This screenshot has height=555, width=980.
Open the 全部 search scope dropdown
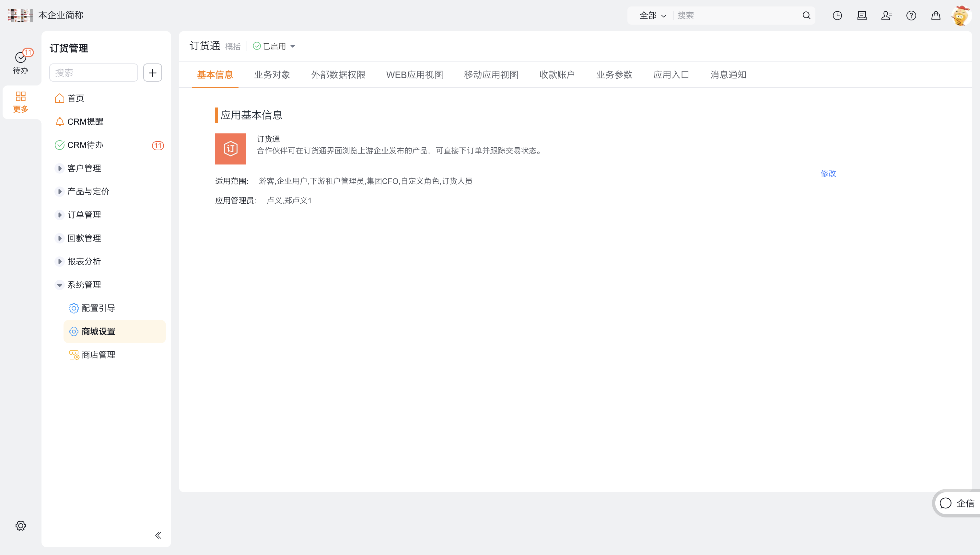(652, 16)
